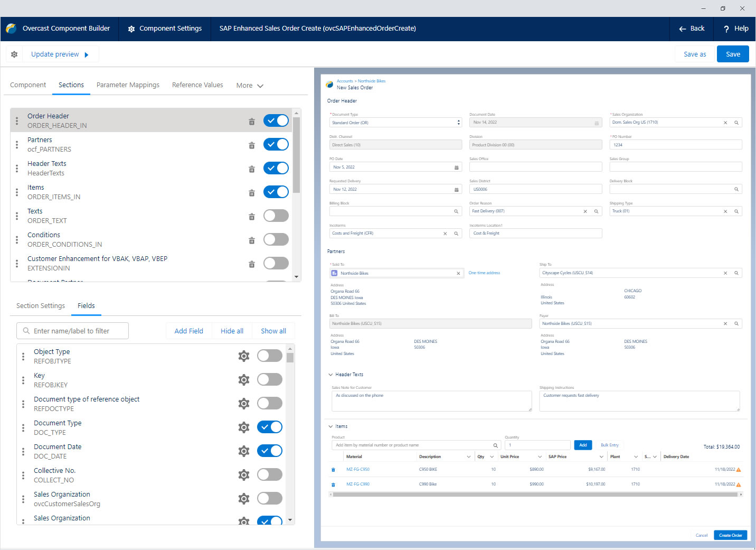Open gear settings for Collective No. field

(244, 475)
